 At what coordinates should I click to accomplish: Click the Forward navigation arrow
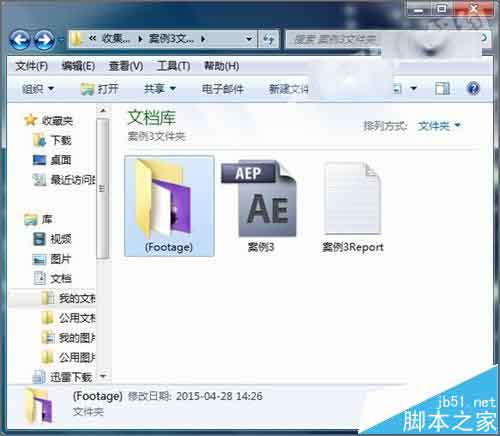[x=44, y=40]
